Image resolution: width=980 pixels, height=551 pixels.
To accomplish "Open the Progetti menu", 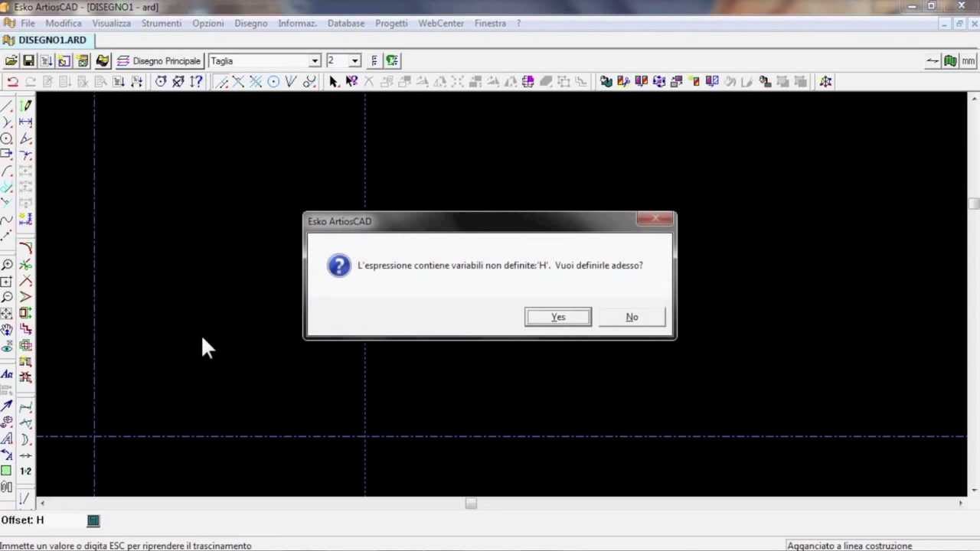I will pos(391,24).
